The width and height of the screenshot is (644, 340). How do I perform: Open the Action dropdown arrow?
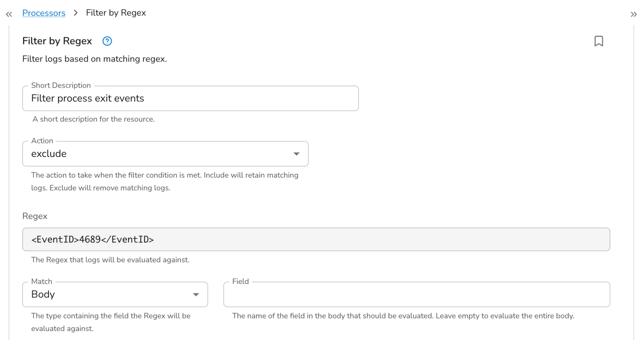tap(296, 154)
